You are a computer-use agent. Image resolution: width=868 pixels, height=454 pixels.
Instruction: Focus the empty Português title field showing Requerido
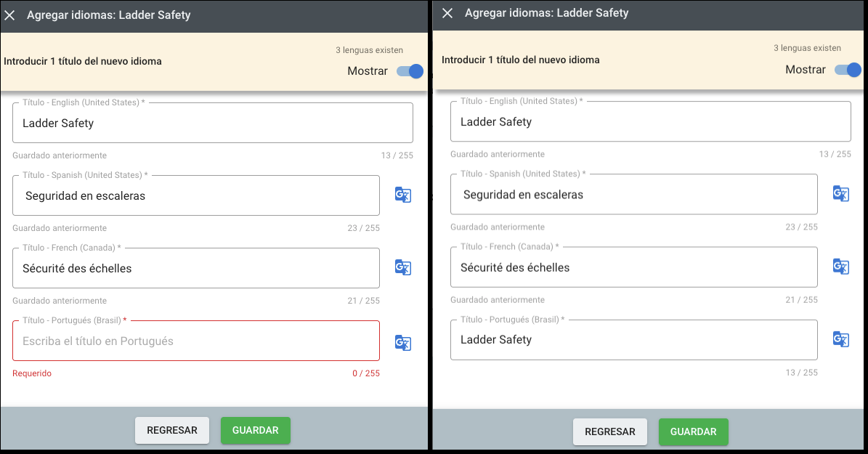[x=196, y=341]
